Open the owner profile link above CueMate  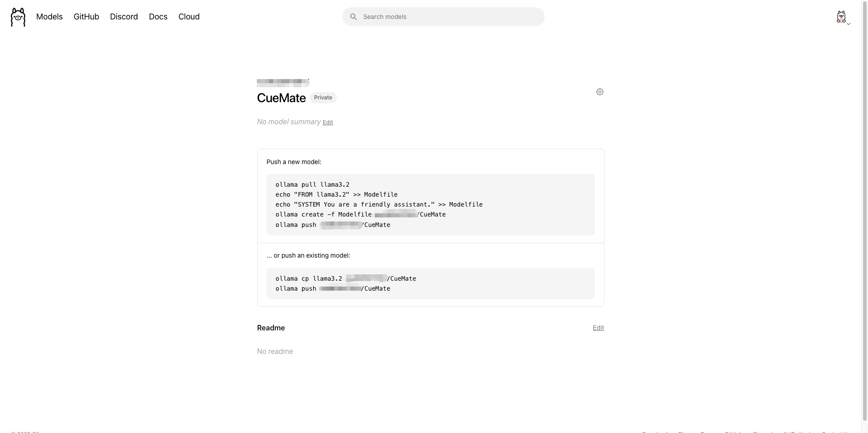tap(283, 83)
